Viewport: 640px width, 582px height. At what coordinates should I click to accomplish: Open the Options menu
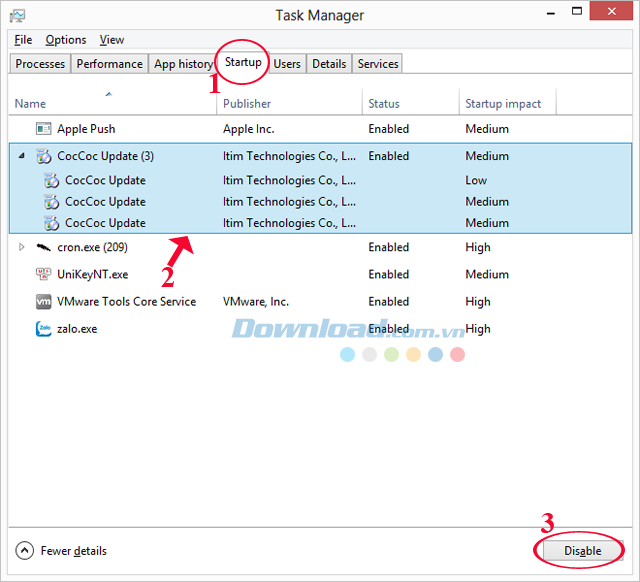coord(66,40)
